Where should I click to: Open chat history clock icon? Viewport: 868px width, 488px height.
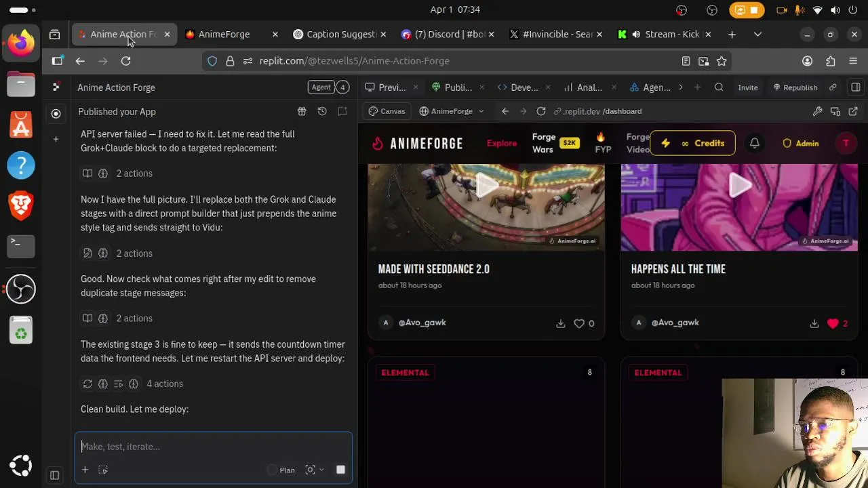click(x=322, y=111)
